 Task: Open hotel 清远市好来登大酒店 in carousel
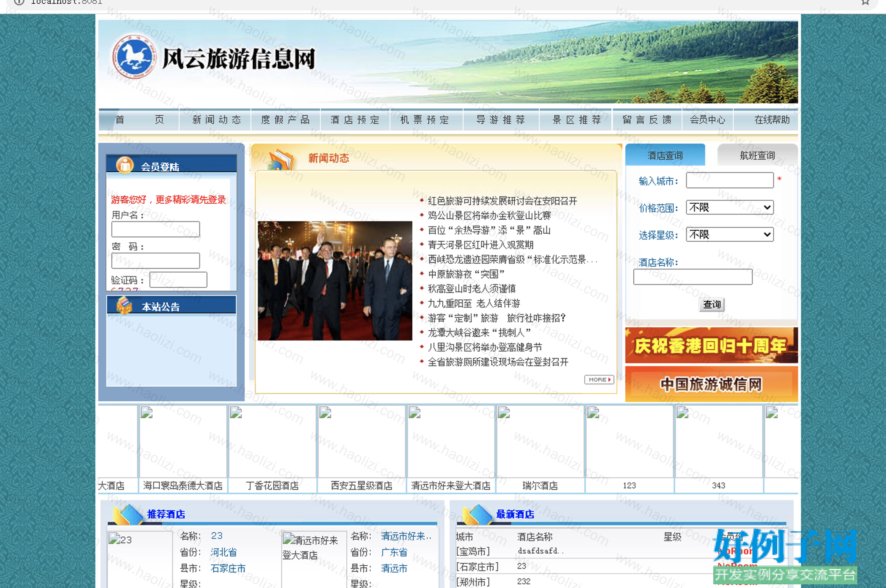point(451,485)
